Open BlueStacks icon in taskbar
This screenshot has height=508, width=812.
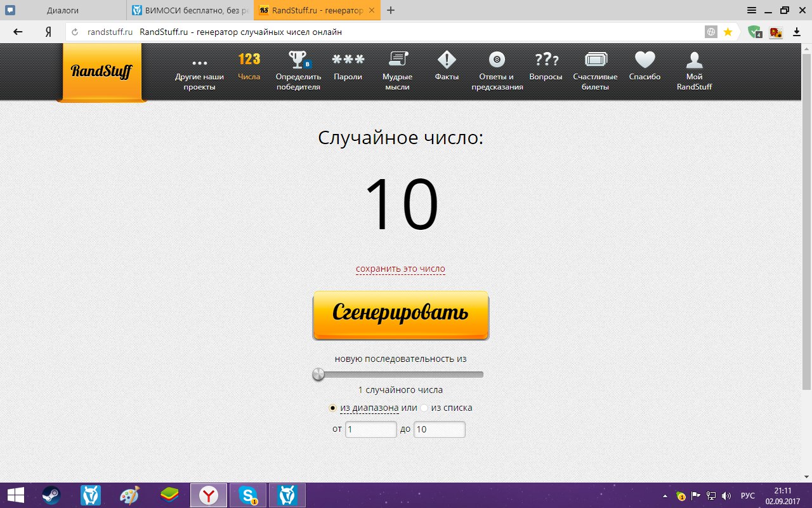169,495
